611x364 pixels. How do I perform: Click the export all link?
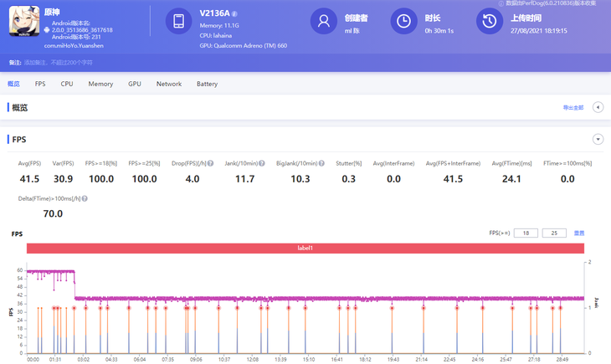(x=573, y=108)
